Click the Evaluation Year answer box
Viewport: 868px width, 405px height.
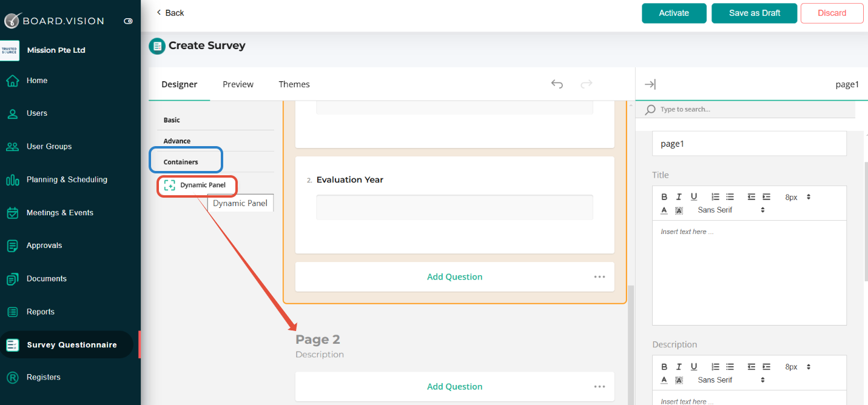click(x=454, y=207)
